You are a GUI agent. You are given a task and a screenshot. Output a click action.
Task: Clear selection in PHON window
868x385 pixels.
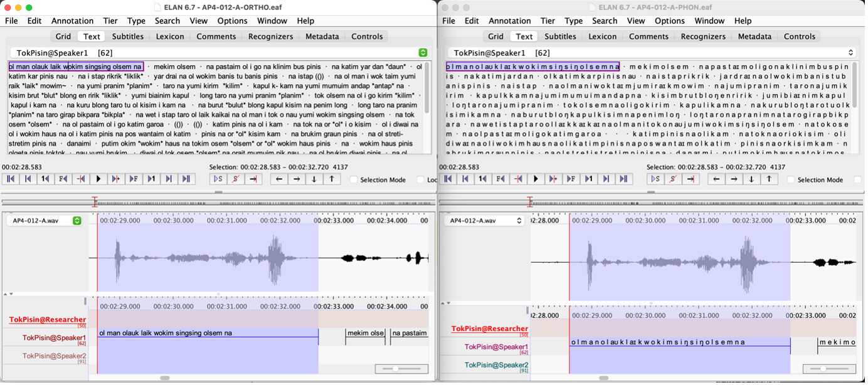[x=672, y=179]
